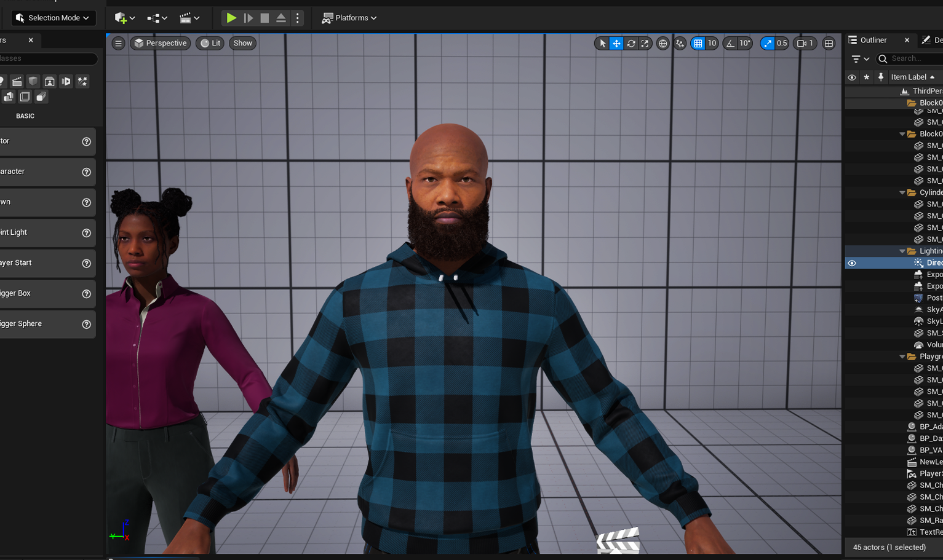Image resolution: width=943 pixels, height=560 pixels.
Task: Click the Advance single frame button
Action: 249,18
